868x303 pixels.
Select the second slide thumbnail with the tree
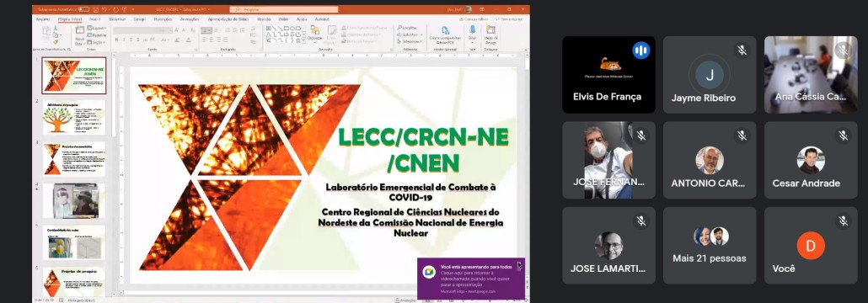pyautogui.click(x=74, y=117)
